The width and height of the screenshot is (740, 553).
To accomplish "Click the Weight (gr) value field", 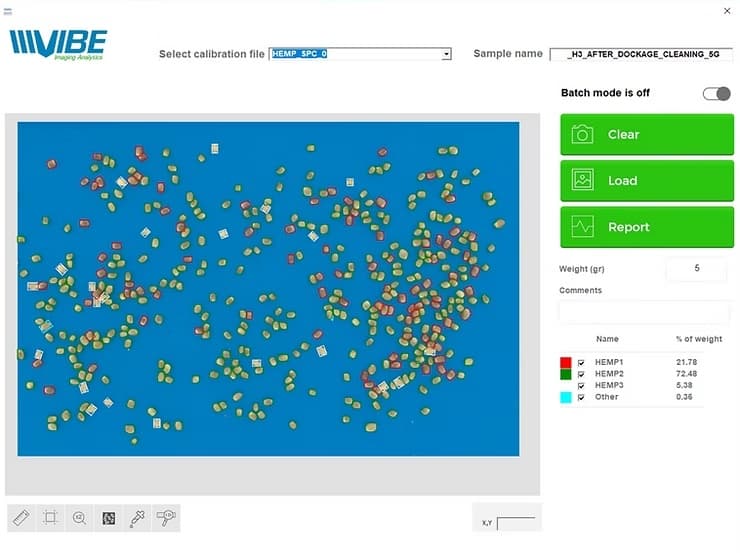I will click(x=696, y=268).
